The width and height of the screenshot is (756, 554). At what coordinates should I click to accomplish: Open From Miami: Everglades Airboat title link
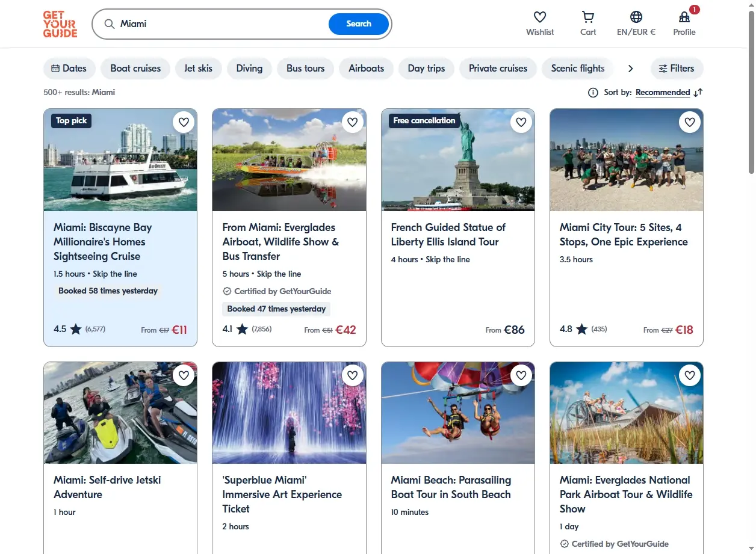pyautogui.click(x=280, y=242)
